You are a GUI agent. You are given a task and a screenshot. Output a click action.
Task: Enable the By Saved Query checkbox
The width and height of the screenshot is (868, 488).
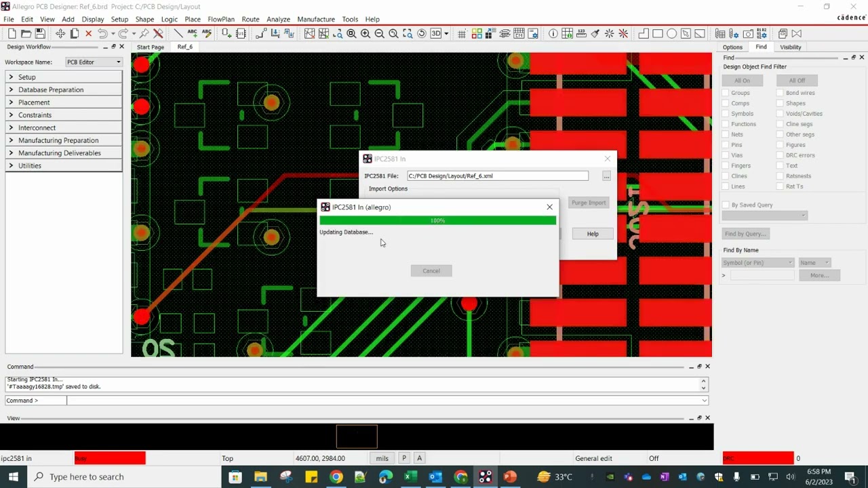tap(726, 205)
